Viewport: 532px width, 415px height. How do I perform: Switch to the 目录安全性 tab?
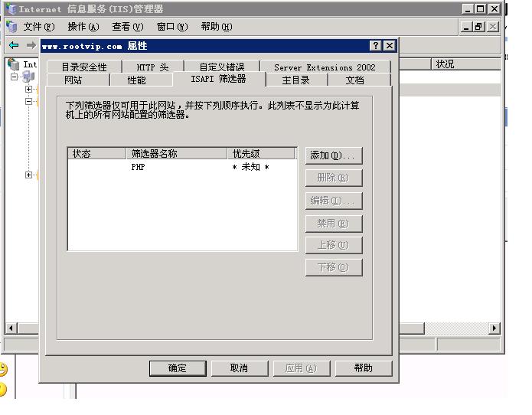coord(84,67)
